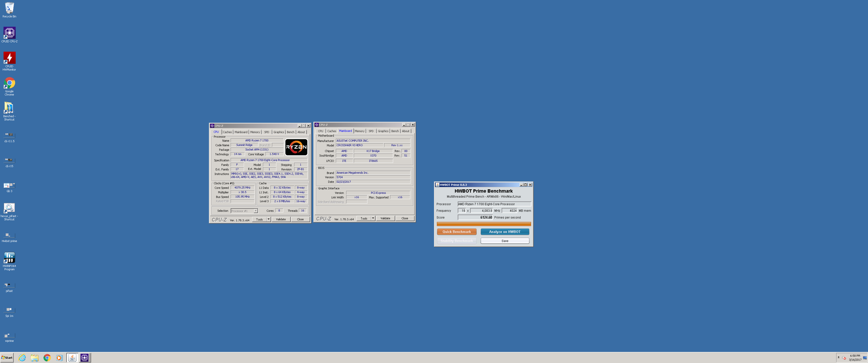This screenshot has height=363, width=868.
Task: Open Windows Explorer folder in the taskbar
Action: (34, 358)
